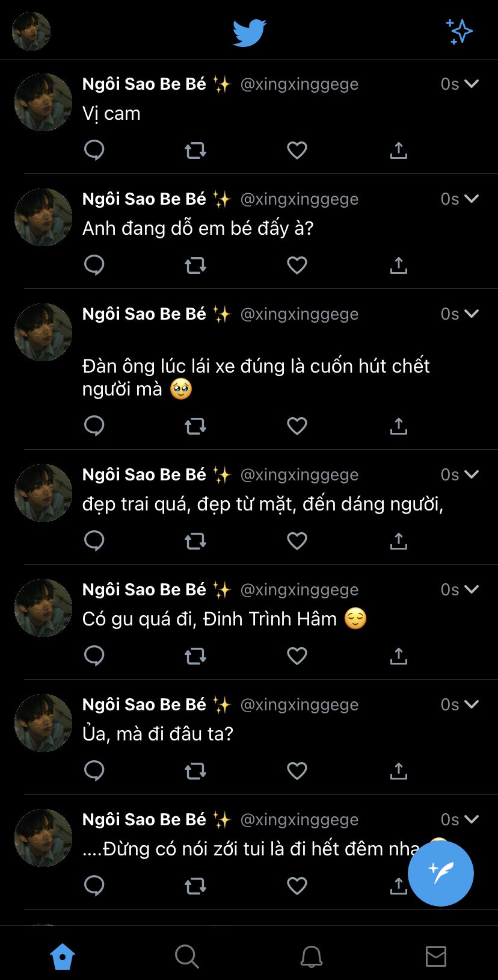Retweet the 'Anh đang dỗ em bé đấy à?' tweet
This screenshot has height=980, width=498.
(195, 265)
